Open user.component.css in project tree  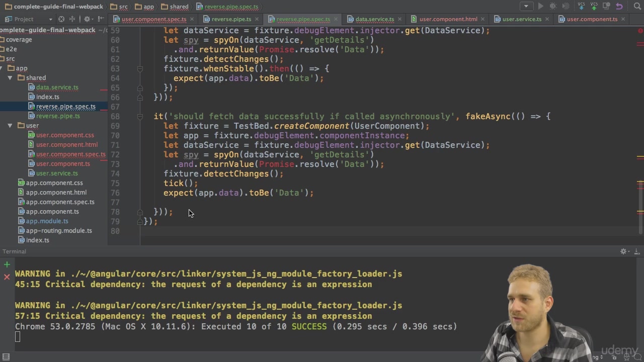coord(61,135)
